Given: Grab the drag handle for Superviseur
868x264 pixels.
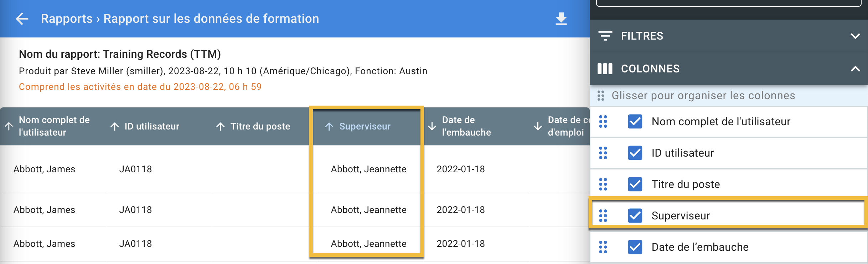Looking at the screenshot, I should click(603, 215).
